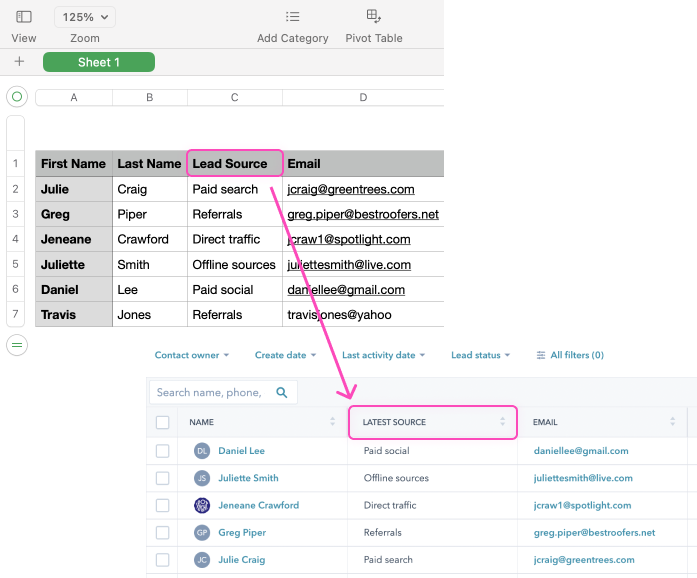Open the 125% zoom dropdown
Screen dimensions: 697x578
click(85, 17)
